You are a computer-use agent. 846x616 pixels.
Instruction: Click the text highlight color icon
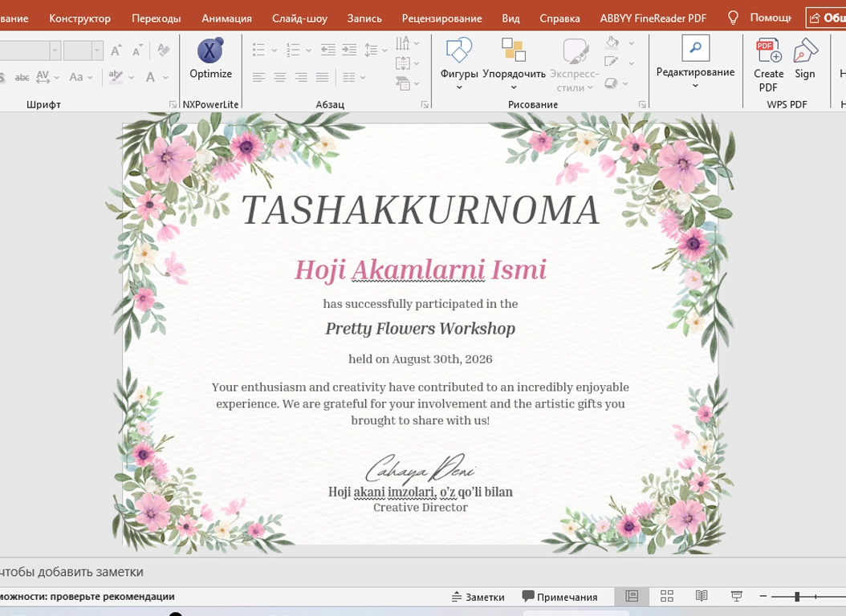point(116,77)
